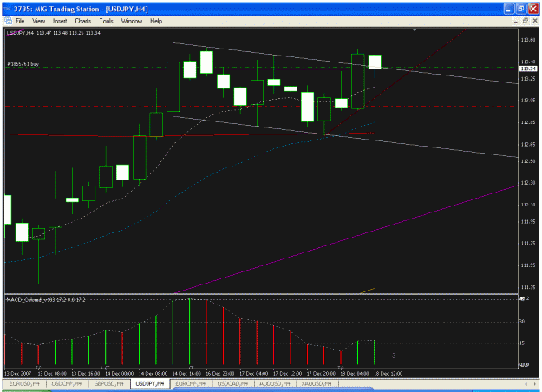Click the USDJPY,H4 chart header quote text
Screen dimensions: 542x392
pyautogui.click(x=54, y=33)
